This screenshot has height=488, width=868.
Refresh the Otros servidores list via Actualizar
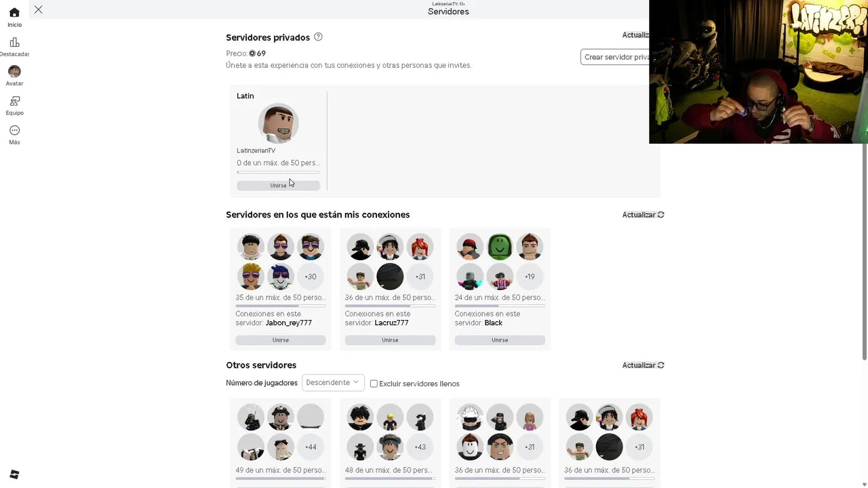click(x=643, y=365)
